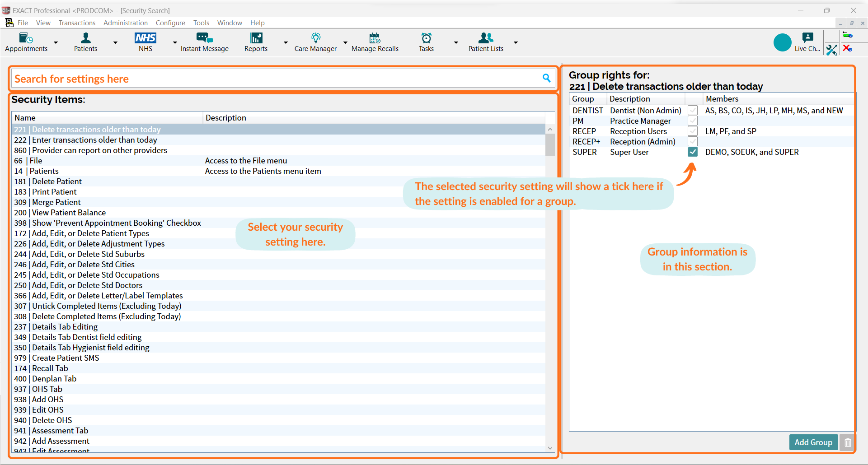Open the Help menu
Viewport: 868px width, 465px height.
pos(258,23)
